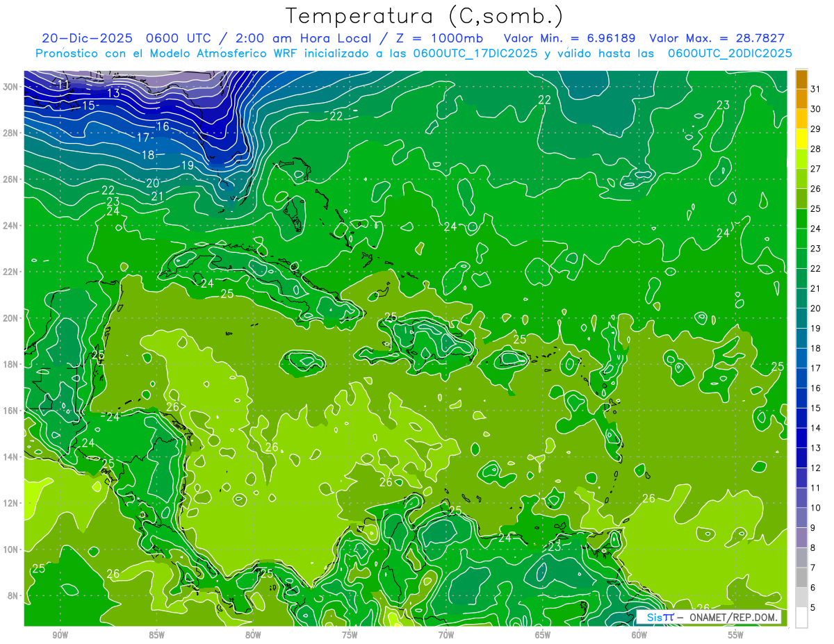Click the gray legend swatch between 6 and 7
The height and width of the screenshot is (644, 834).
pos(801,578)
